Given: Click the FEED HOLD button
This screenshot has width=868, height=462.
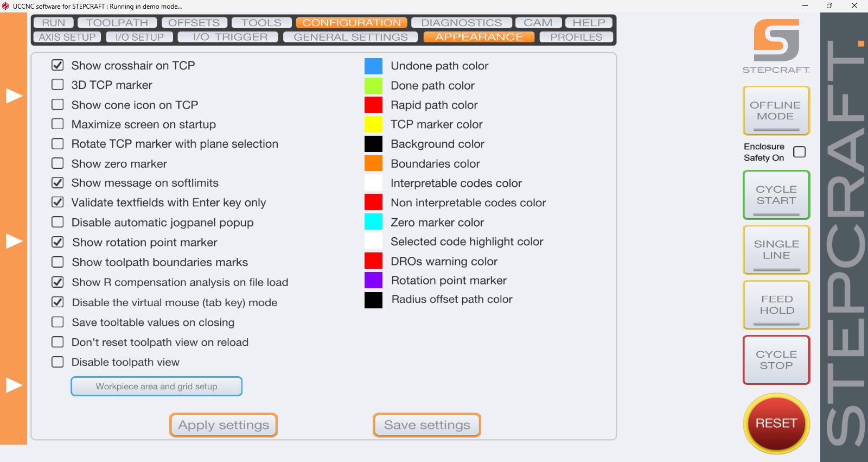Looking at the screenshot, I should coord(776,305).
